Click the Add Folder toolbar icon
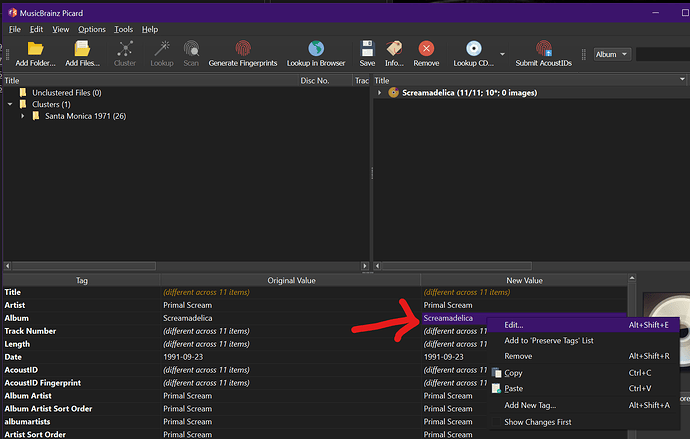This screenshot has width=690, height=439. (36, 49)
